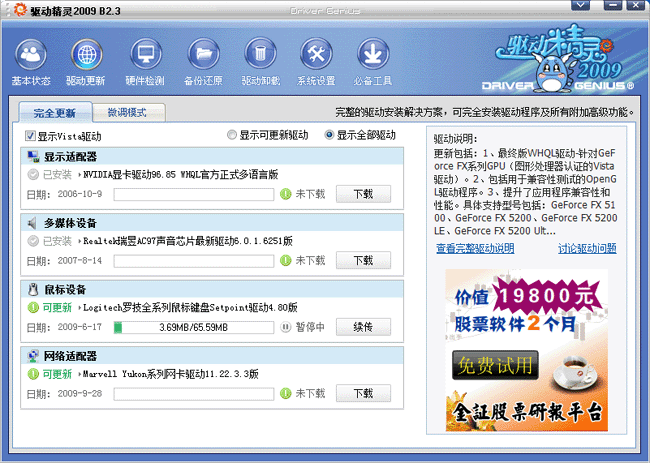The image size is (650, 463).
Task: Toggle the 显示Vista驱动 checkbox
Action: coord(30,136)
